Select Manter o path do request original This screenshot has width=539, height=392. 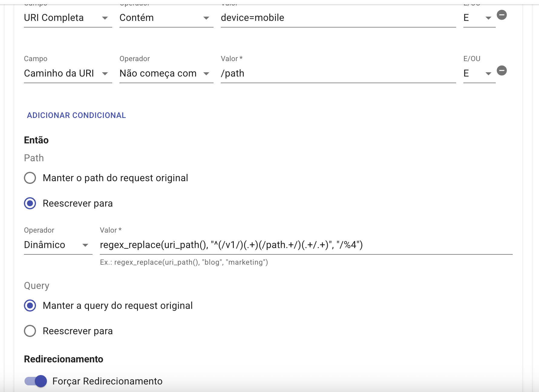(30, 178)
